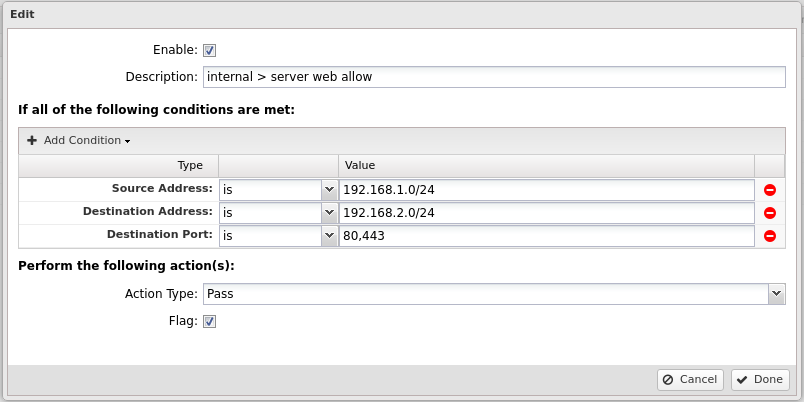The width and height of the screenshot is (804, 402).
Task: Remove the Destination Address condition
Action: (770, 213)
